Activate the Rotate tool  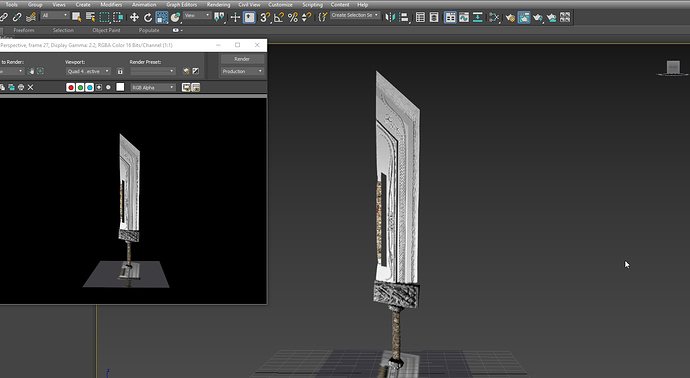point(148,17)
